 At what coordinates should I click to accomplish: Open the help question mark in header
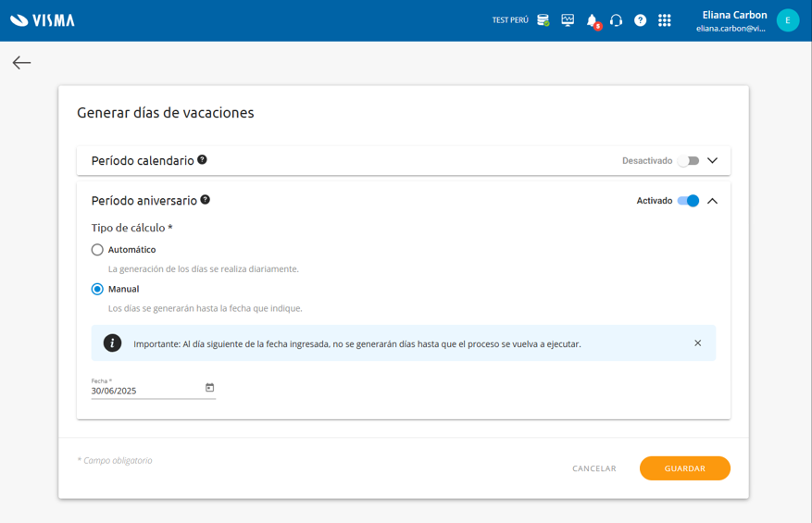point(640,20)
